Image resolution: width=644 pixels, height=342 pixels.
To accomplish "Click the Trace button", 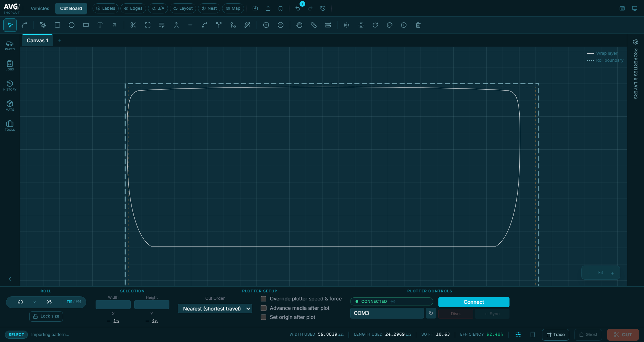I will tap(555, 335).
